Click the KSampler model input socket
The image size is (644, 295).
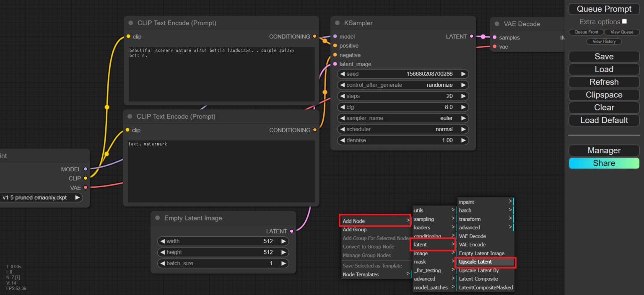[335, 36]
